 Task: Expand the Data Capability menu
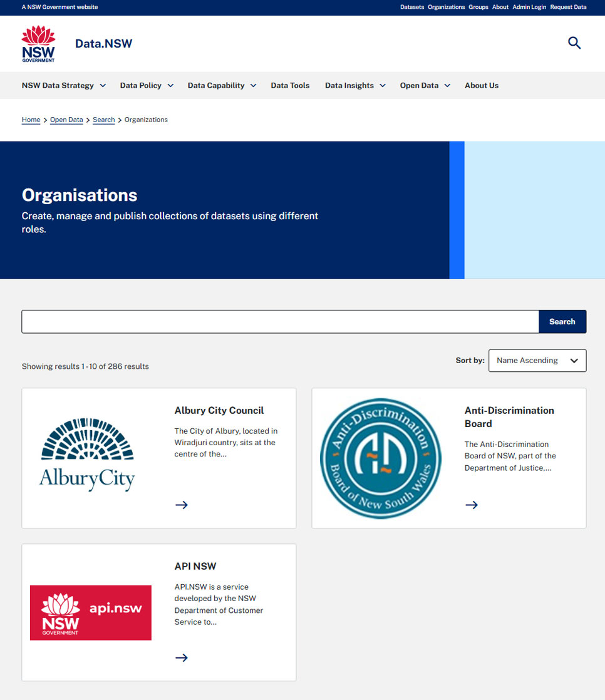(222, 85)
